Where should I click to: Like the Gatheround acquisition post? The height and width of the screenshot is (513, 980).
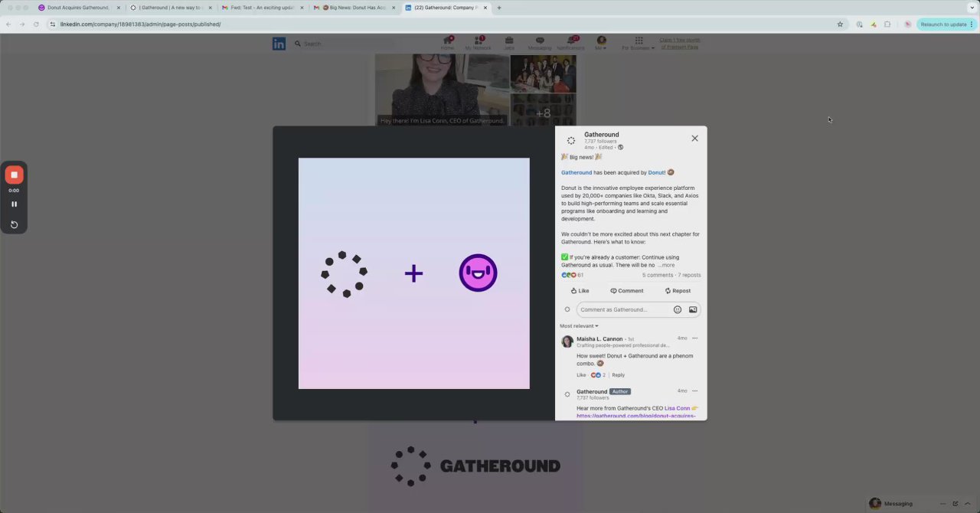580,291
